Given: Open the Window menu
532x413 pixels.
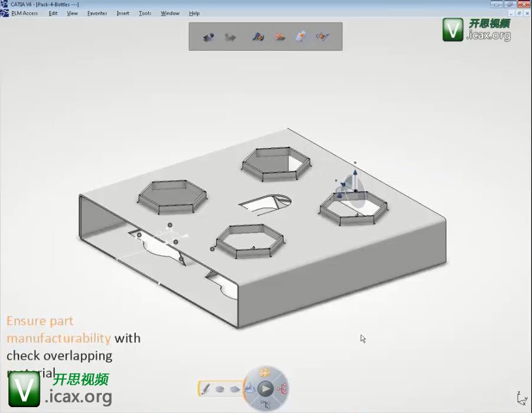Looking at the screenshot, I should tap(170, 13).
